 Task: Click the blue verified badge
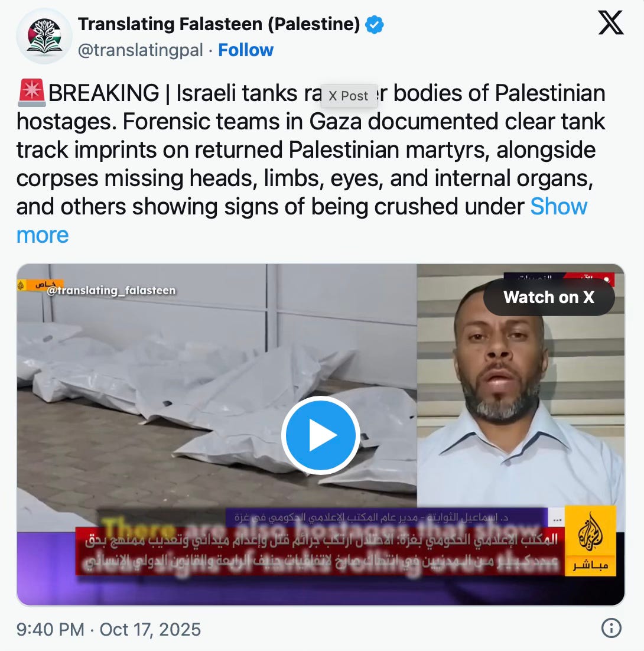(374, 24)
